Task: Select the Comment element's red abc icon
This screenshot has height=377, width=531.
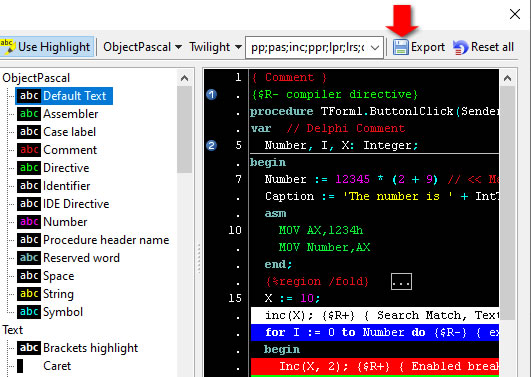Action: [29, 150]
